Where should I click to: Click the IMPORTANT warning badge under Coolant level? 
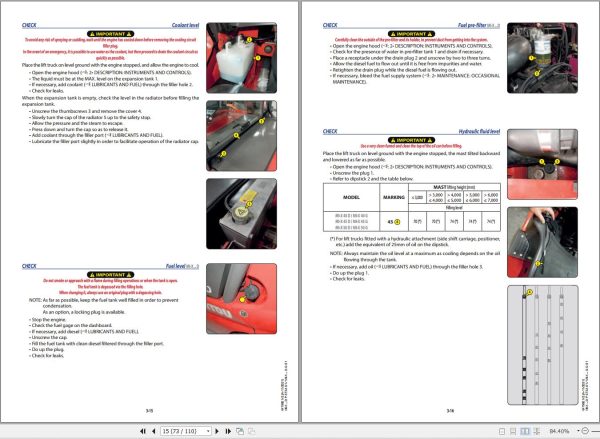point(111,34)
